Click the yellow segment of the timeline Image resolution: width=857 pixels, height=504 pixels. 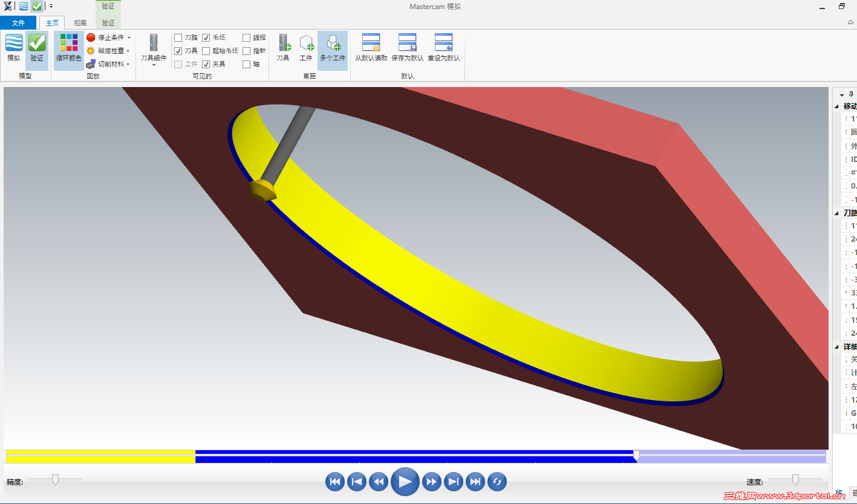tap(100, 456)
